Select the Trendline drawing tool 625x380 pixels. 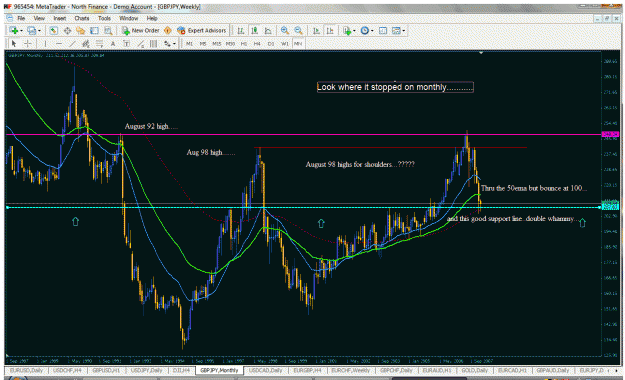72,44
